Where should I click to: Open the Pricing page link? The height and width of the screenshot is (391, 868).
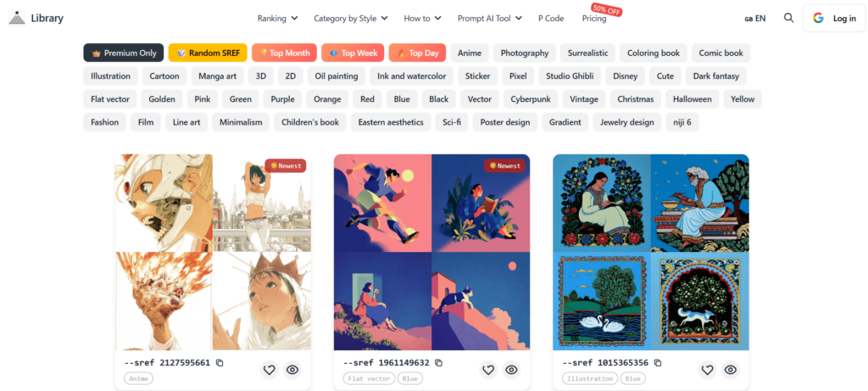(x=594, y=19)
